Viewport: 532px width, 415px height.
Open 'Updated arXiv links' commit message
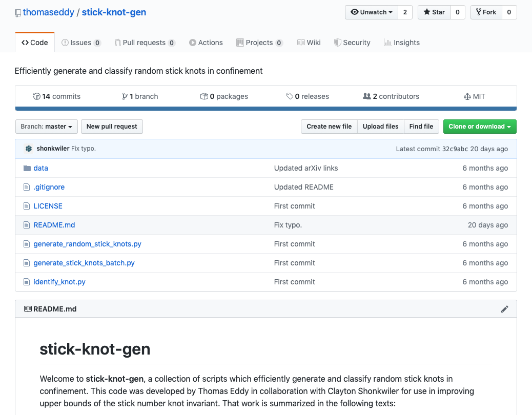point(306,168)
